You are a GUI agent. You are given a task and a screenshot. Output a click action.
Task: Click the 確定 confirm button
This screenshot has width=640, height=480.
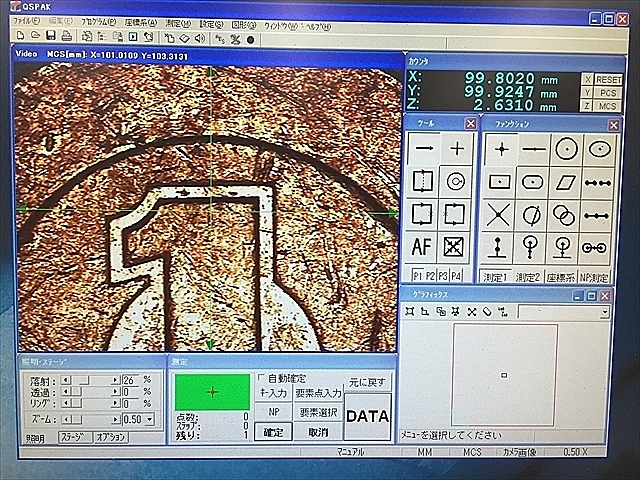pyautogui.click(x=273, y=432)
